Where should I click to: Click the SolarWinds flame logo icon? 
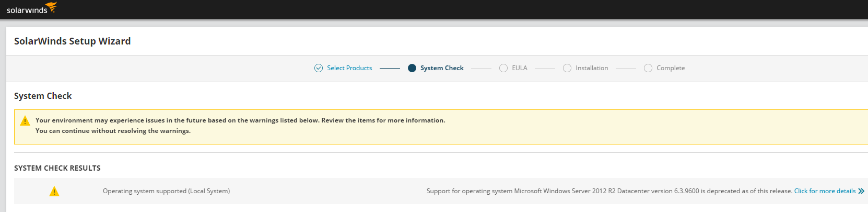click(x=51, y=7)
